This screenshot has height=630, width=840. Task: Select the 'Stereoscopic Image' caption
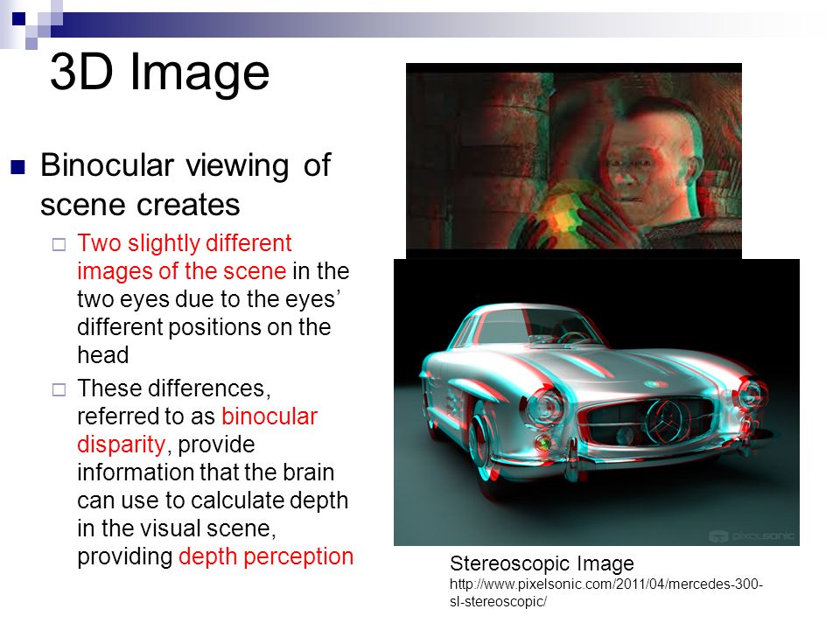541,563
